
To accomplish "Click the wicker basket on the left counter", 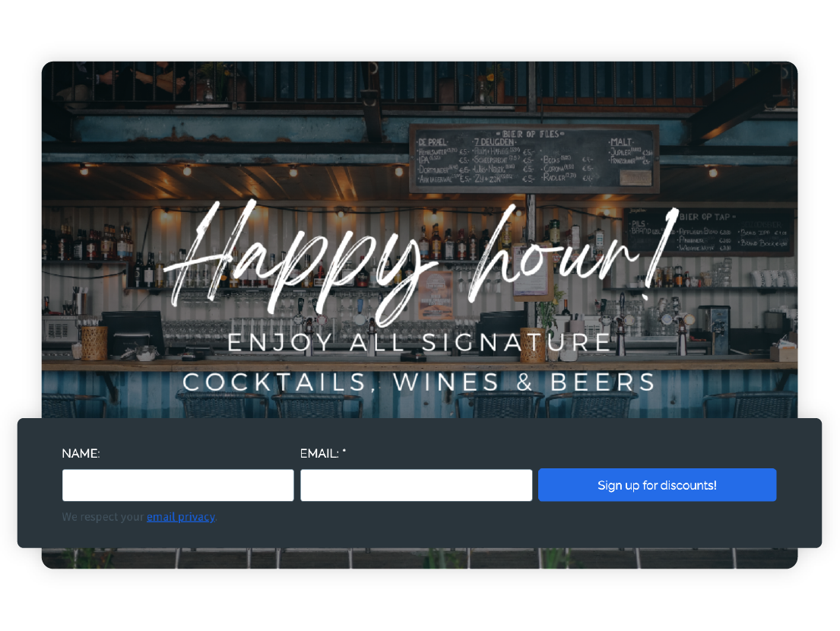I will [x=94, y=344].
